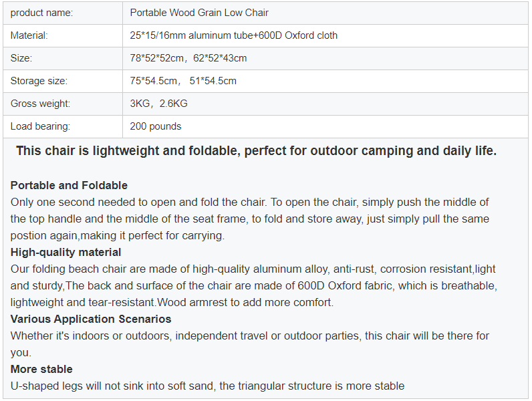Viewport: 532px width, 401px height.
Task: Click the 3KG, 2.6KG weight value
Action: click(x=159, y=104)
